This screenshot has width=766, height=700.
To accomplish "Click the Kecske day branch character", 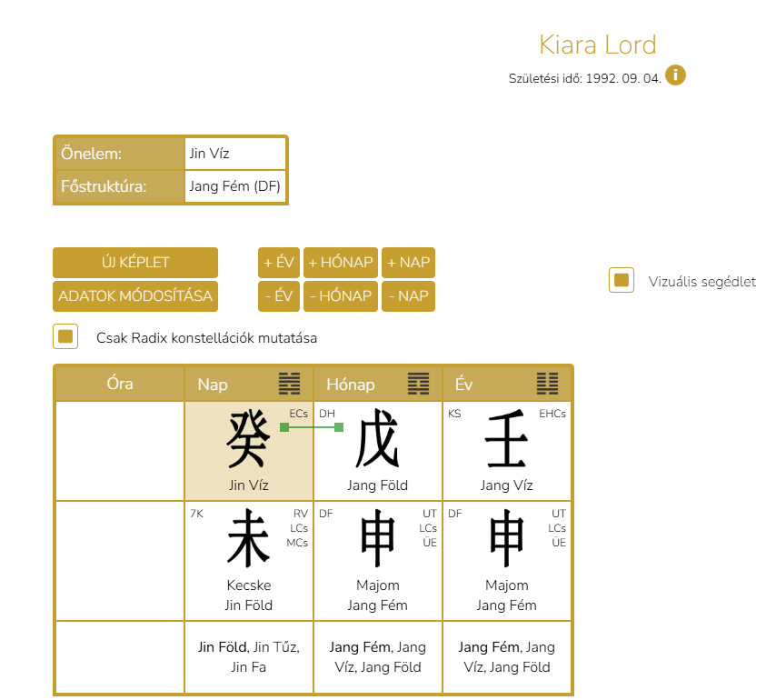I will pos(248,539).
